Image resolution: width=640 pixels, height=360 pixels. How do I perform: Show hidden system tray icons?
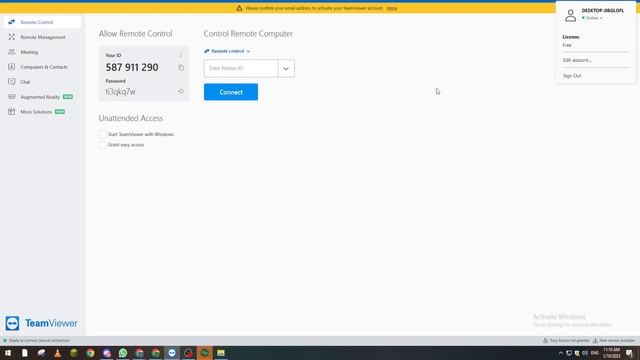561,353
